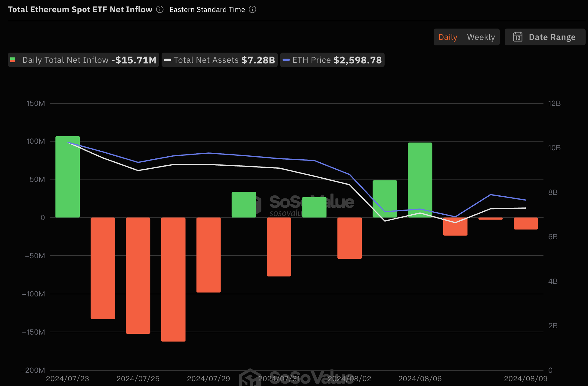Toggle Daily Total Net Inflow series visibility
The image size is (588, 386).
point(83,60)
